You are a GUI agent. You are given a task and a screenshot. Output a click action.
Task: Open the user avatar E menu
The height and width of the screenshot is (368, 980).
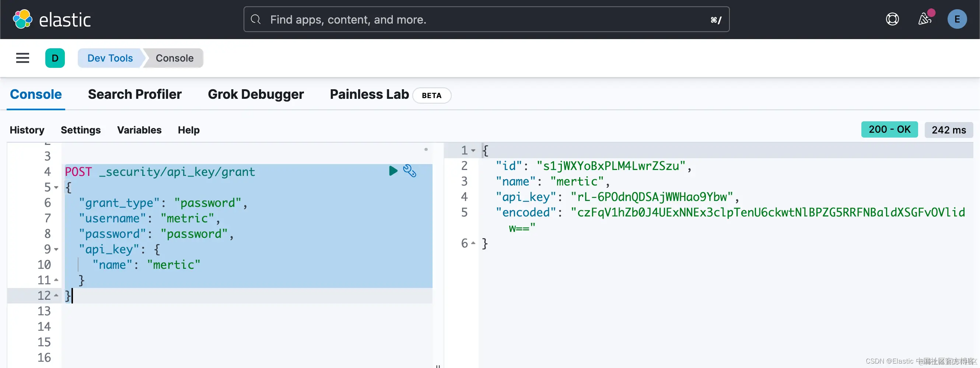click(957, 19)
